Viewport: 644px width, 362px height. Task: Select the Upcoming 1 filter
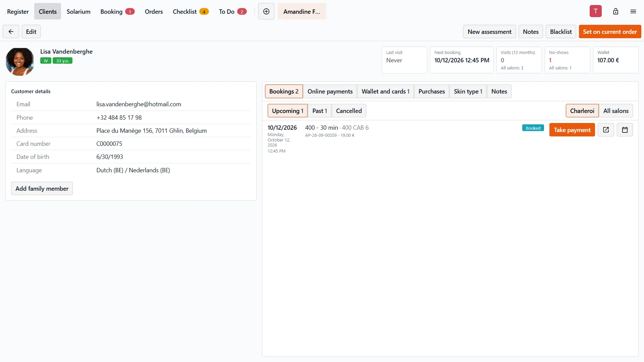(287, 111)
